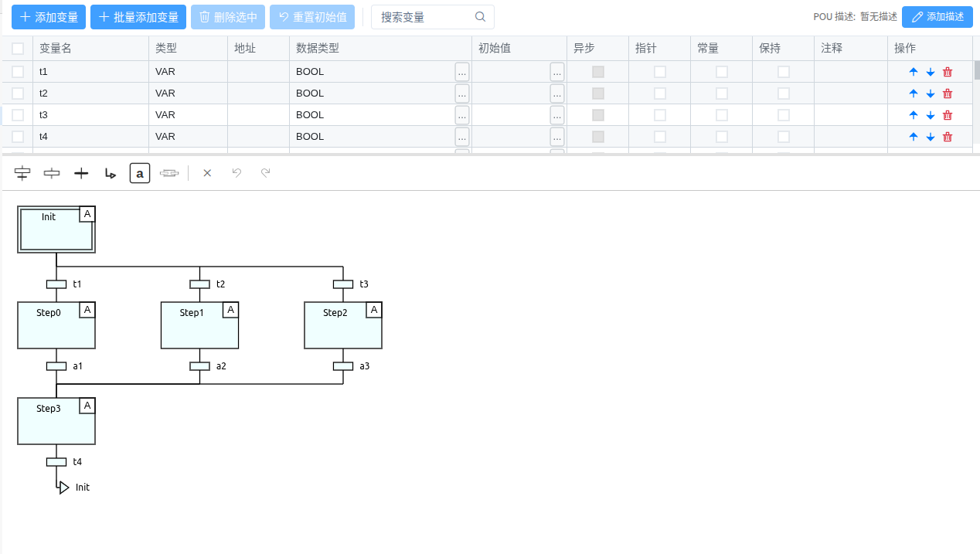
Task: Delete variable t3 row
Action: point(948,115)
